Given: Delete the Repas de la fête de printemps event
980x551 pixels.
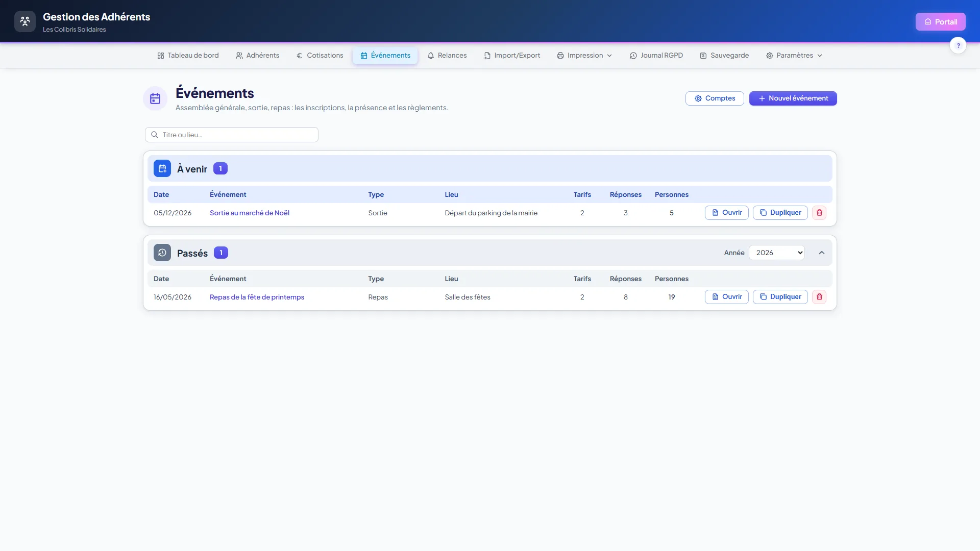Looking at the screenshot, I should click(x=819, y=297).
